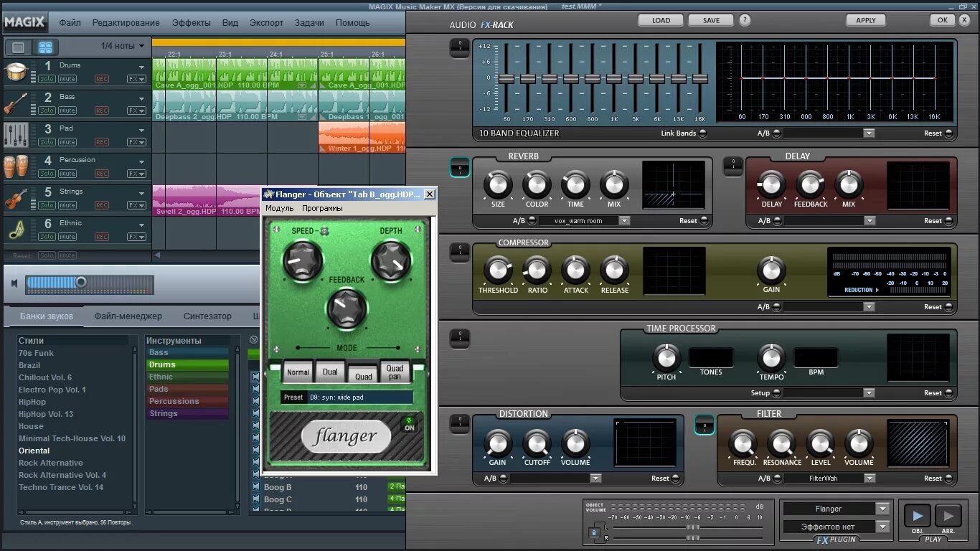Open the second FX plugin slot dropdown
This screenshot has width=980, height=551.
click(882, 527)
